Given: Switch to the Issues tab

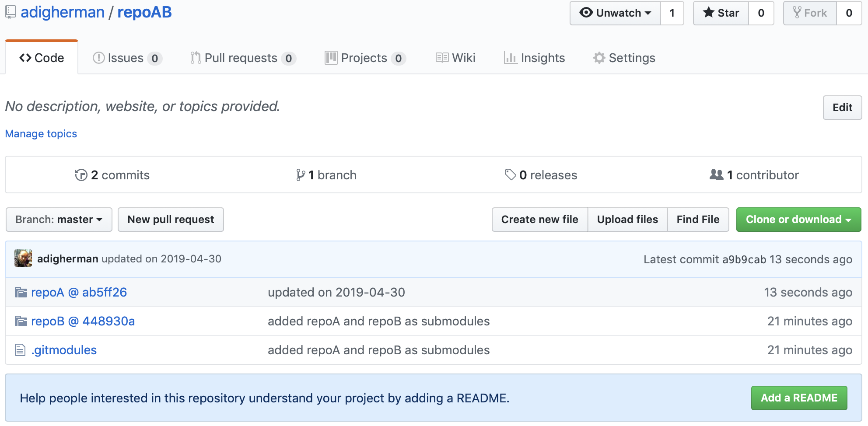Looking at the screenshot, I should coord(127,58).
